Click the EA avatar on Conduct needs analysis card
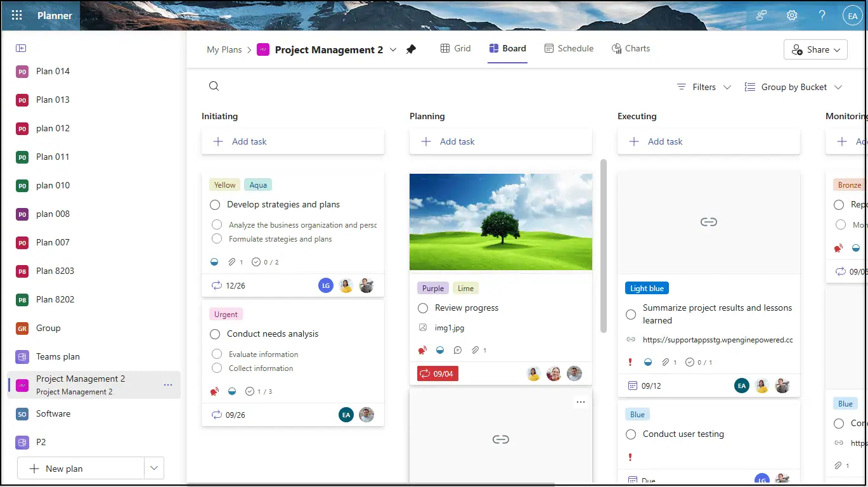 pos(346,415)
